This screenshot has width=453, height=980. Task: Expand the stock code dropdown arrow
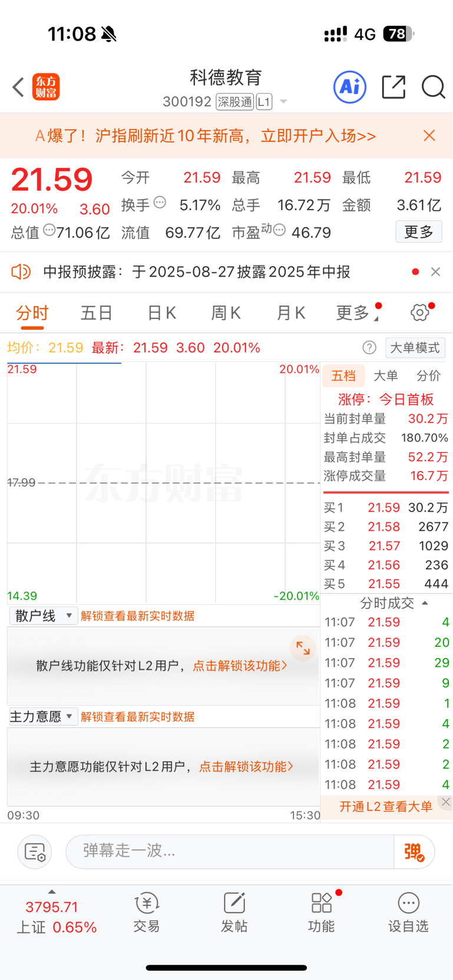[x=283, y=102]
